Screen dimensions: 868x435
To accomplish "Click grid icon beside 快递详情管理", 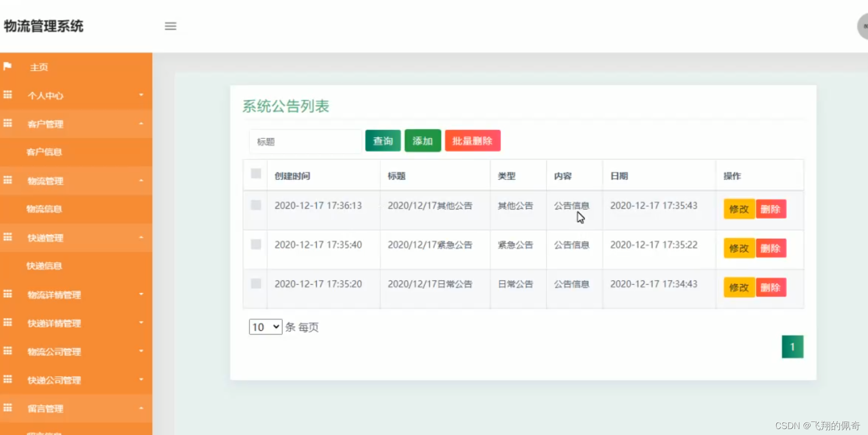I will point(7,322).
